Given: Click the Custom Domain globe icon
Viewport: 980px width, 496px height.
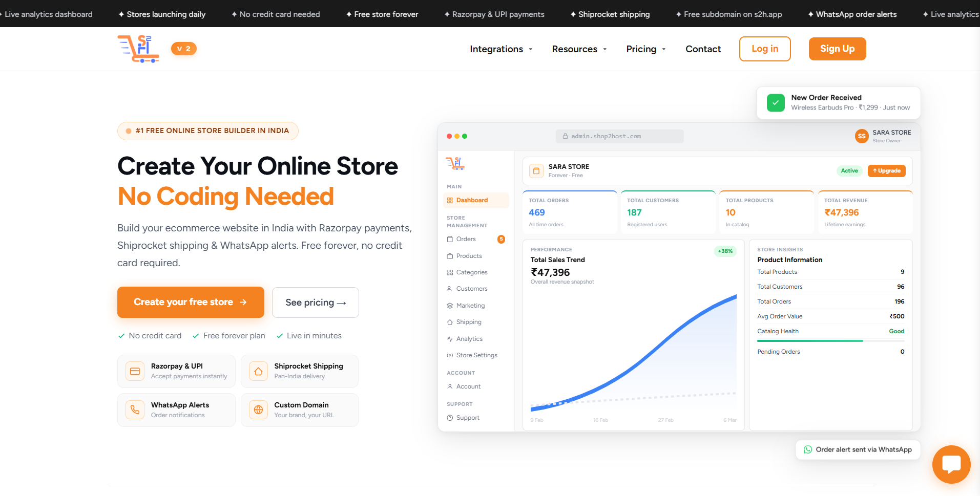Looking at the screenshot, I should click(258, 409).
